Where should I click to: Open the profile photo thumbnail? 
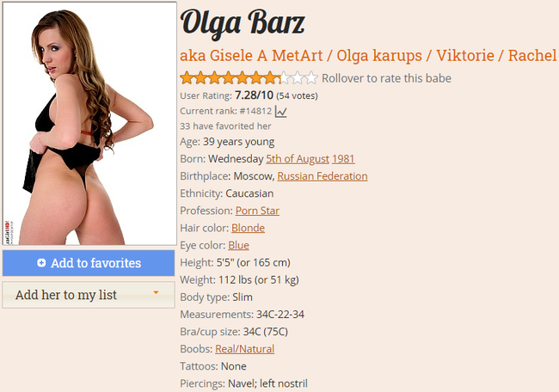click(x=89, y=123)
